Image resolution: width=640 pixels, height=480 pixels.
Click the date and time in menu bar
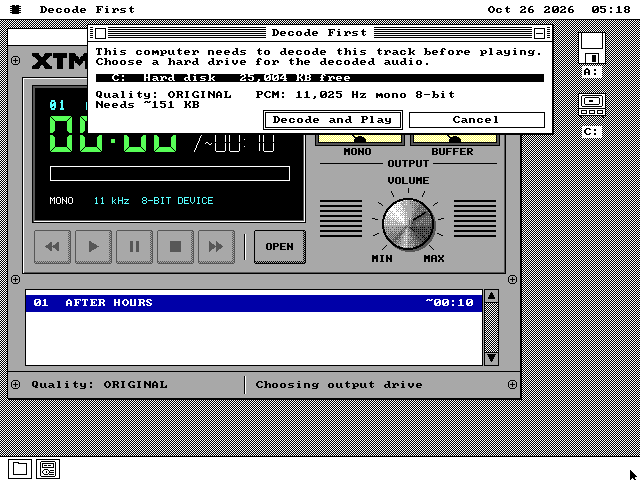559,9
